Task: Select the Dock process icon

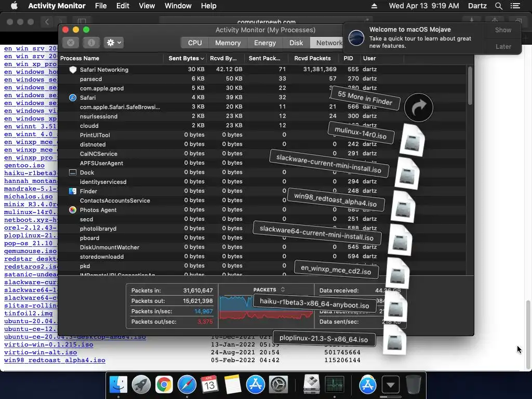Action: point(73,172)
